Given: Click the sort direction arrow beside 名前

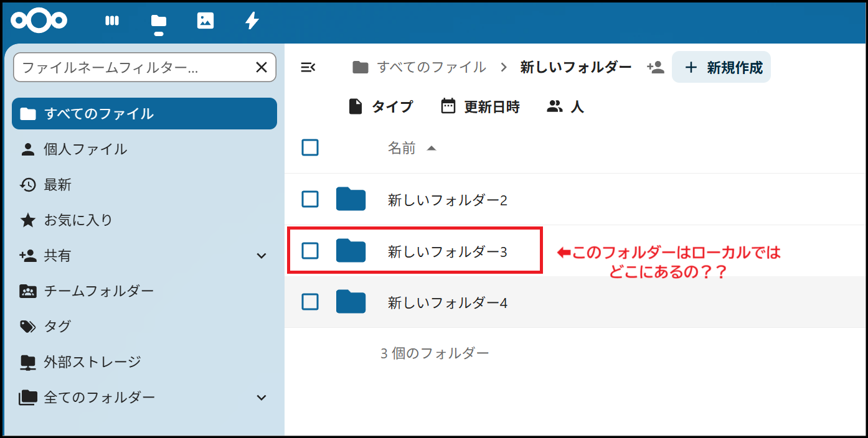Looking at the screenshot, I should coord(431,148).
